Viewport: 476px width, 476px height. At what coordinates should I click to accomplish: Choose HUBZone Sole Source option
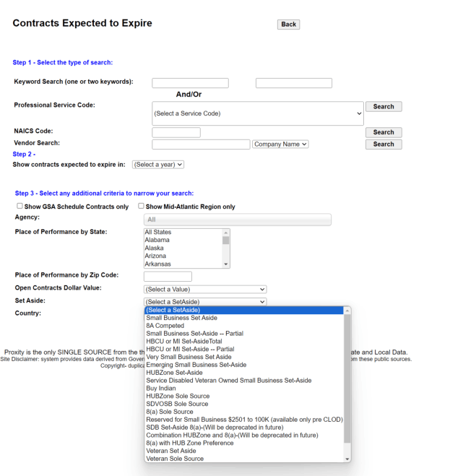244,396
